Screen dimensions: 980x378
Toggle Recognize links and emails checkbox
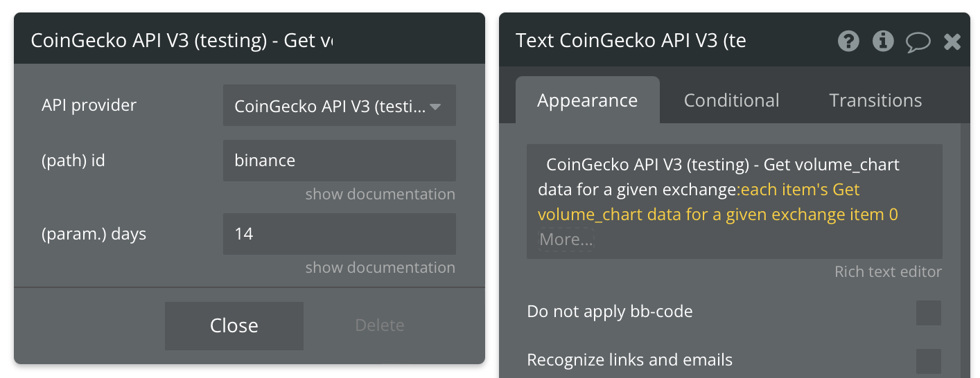tap(929, 361)
